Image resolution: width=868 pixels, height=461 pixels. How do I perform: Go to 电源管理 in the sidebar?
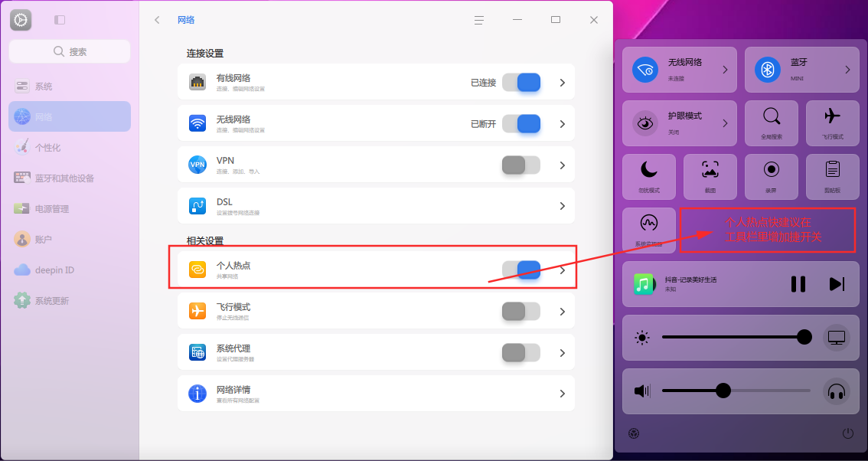70,209
